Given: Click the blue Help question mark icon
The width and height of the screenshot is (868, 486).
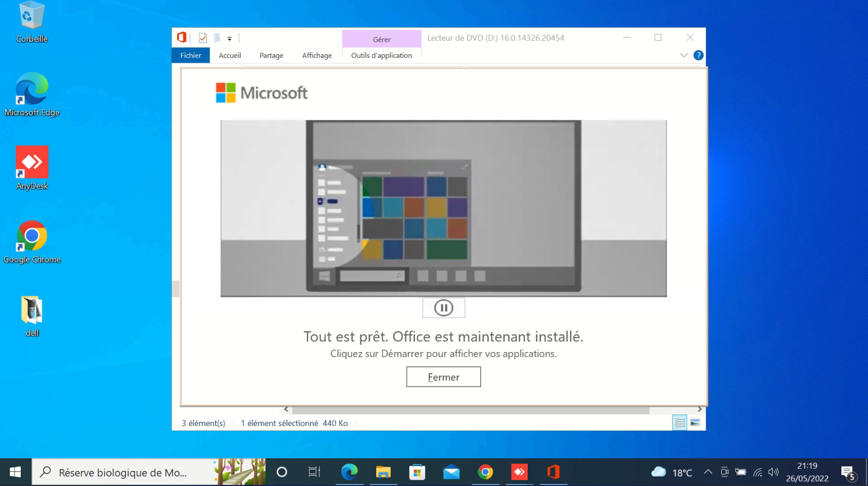Looking at the screenshot, I should point(698,55).
